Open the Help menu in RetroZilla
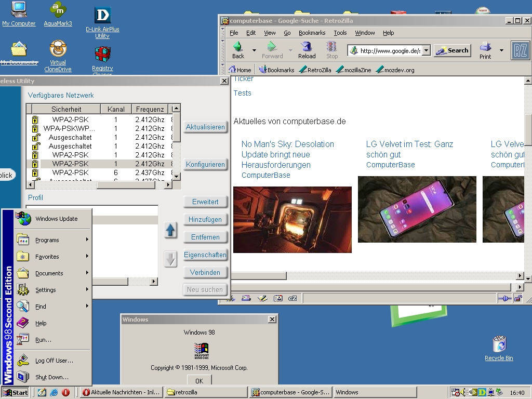 tap(389, 33)
